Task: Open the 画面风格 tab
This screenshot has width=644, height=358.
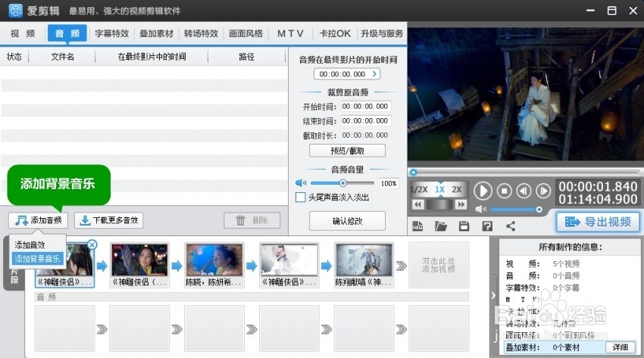Action: point(245,33)
